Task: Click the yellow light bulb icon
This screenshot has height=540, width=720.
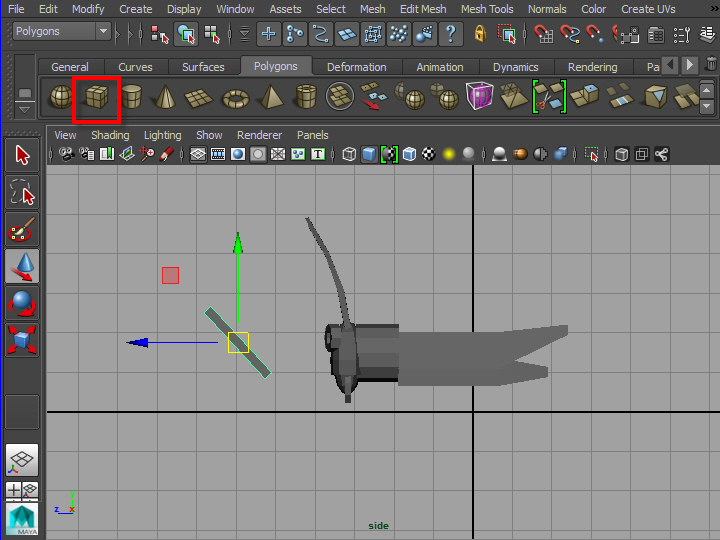Action: [x=449, y=154]
